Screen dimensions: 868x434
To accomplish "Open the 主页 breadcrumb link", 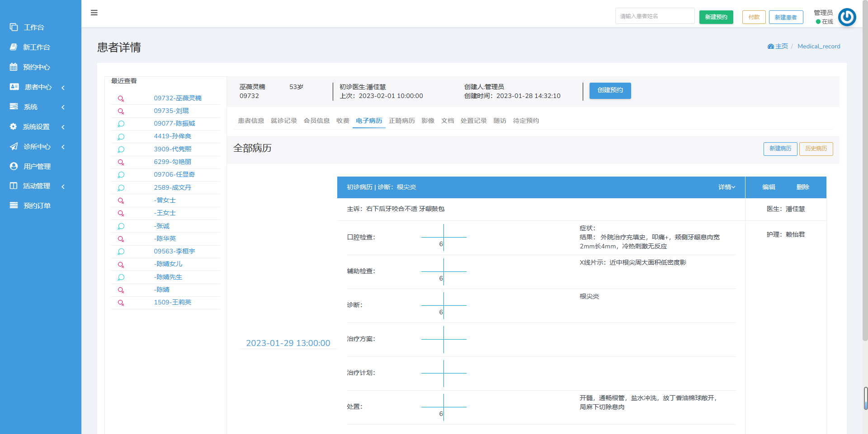I will pyautogui.click(x=782, y=47).
